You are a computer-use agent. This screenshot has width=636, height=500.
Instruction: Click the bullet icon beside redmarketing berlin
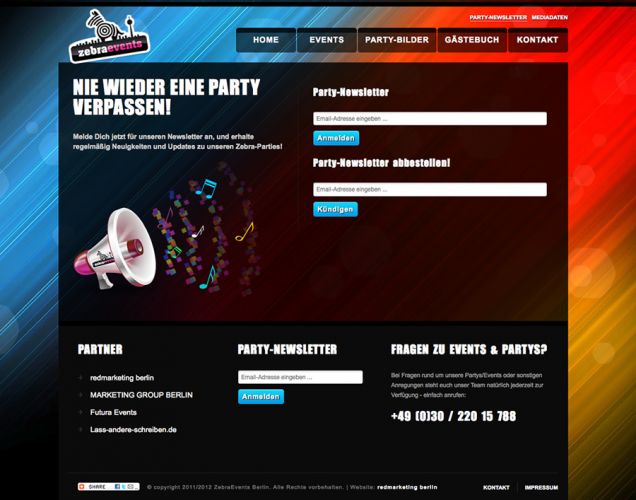tap(80, 378)
